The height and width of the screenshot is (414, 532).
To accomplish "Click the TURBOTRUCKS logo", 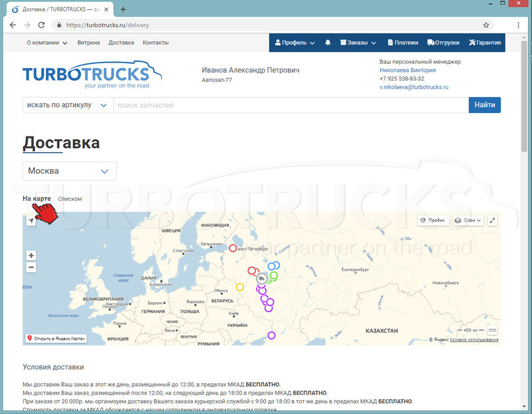I will (92, 75).
